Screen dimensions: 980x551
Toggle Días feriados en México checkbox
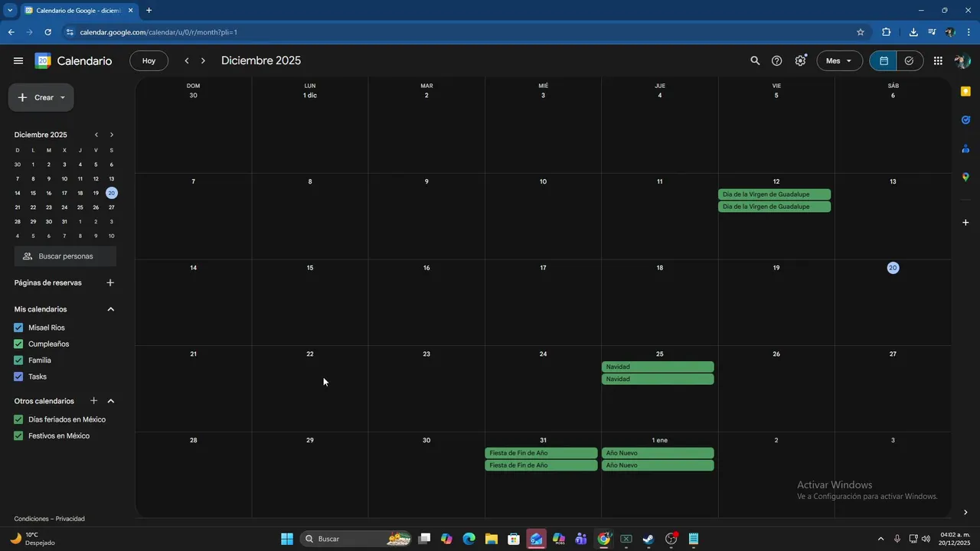(18, 419)
